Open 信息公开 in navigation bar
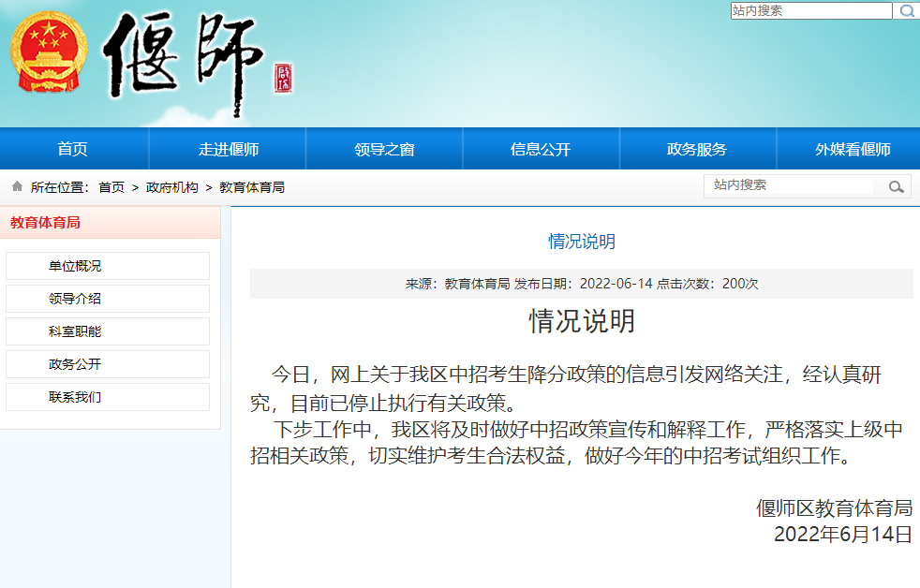The image size is (920, 588). pos(541,149)
